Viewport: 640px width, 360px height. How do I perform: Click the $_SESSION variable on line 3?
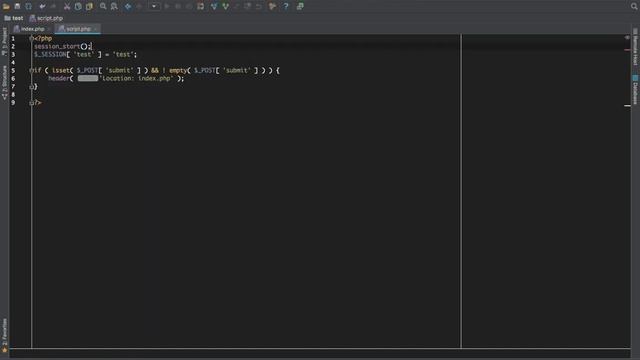50,54
